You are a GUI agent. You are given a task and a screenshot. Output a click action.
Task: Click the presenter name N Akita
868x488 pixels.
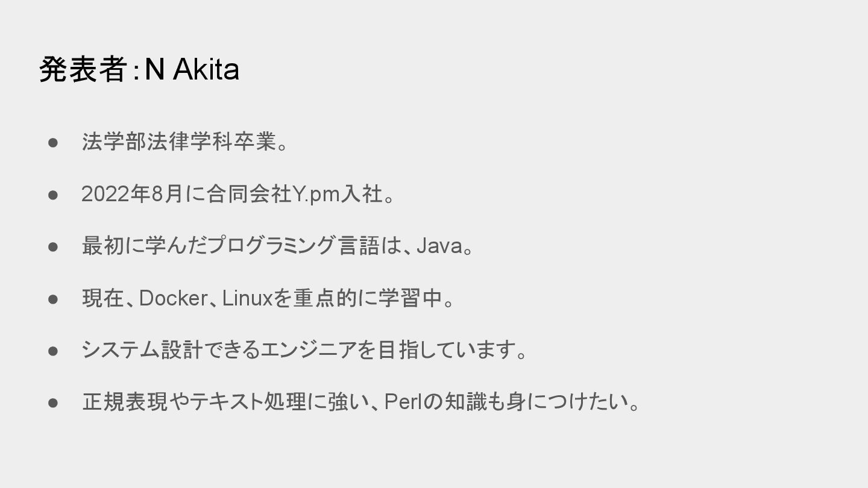point(192,70)
